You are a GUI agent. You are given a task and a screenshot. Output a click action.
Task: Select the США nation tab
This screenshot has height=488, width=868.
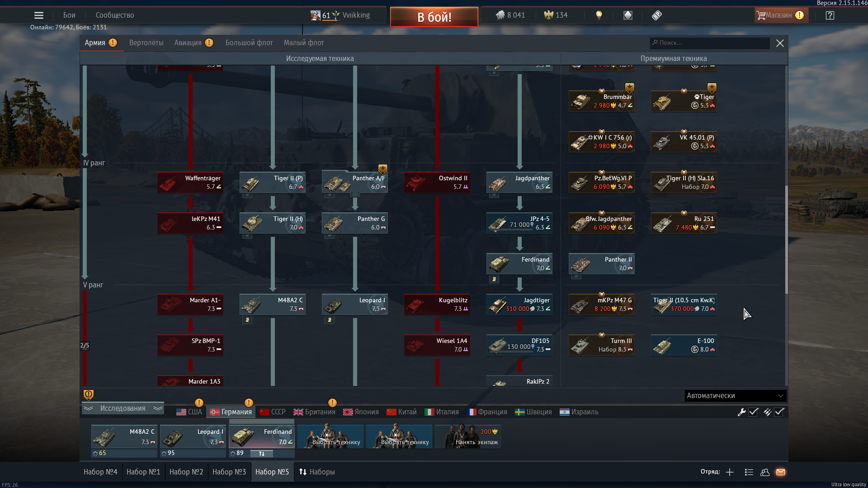[189, 412]
